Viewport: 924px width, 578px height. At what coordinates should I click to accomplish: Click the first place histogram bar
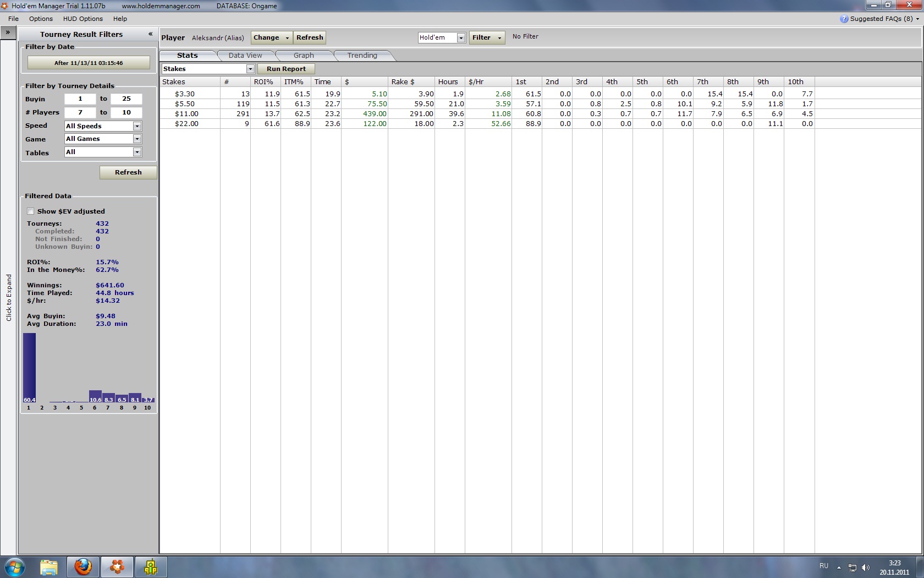[x=29, y=367]
